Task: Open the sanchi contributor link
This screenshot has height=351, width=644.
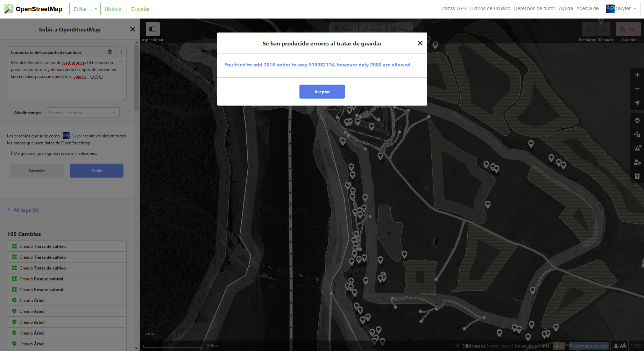Action: point(507,346)
